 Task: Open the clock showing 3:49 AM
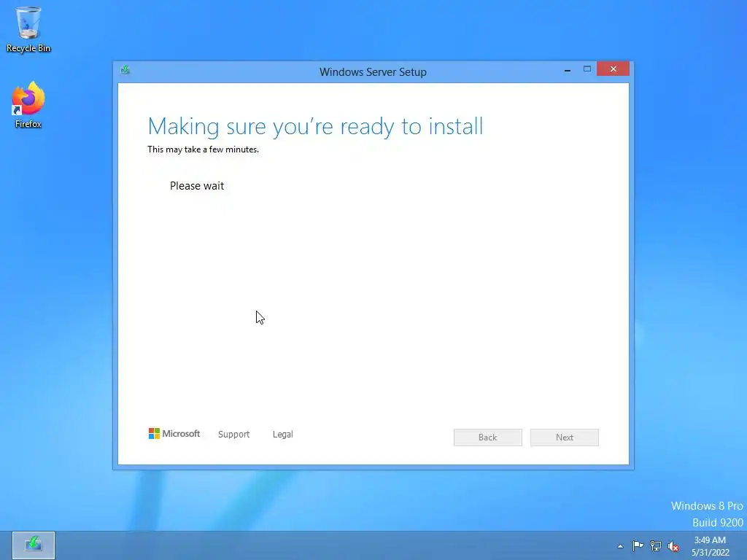tap(710, 546)
